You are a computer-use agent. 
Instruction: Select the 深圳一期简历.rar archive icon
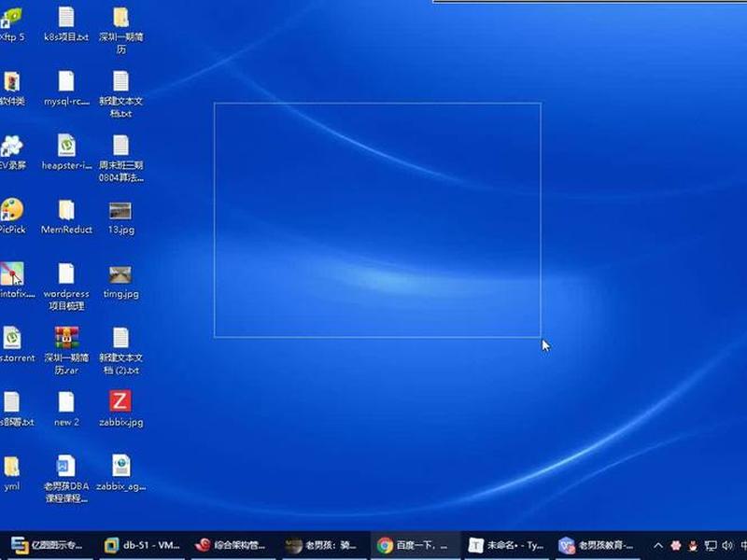click(66, 338)
